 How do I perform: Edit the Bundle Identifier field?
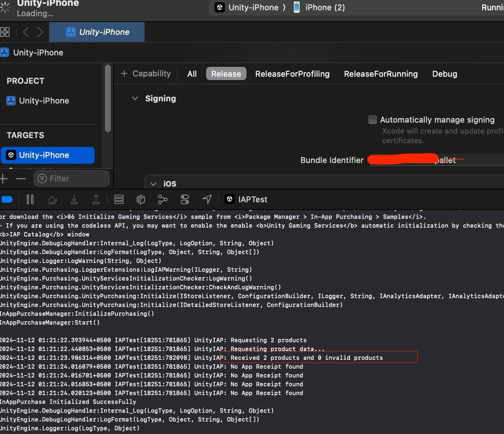pyautogui.click(x=437, y=160)
